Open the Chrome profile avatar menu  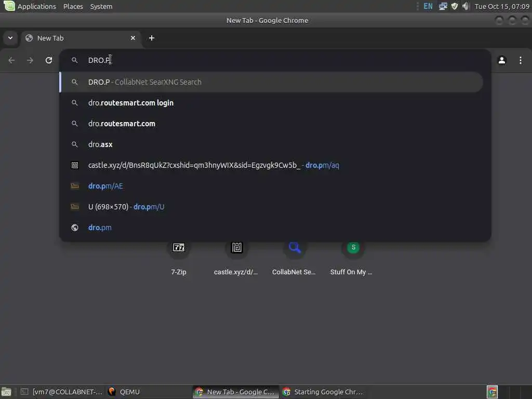502,60
